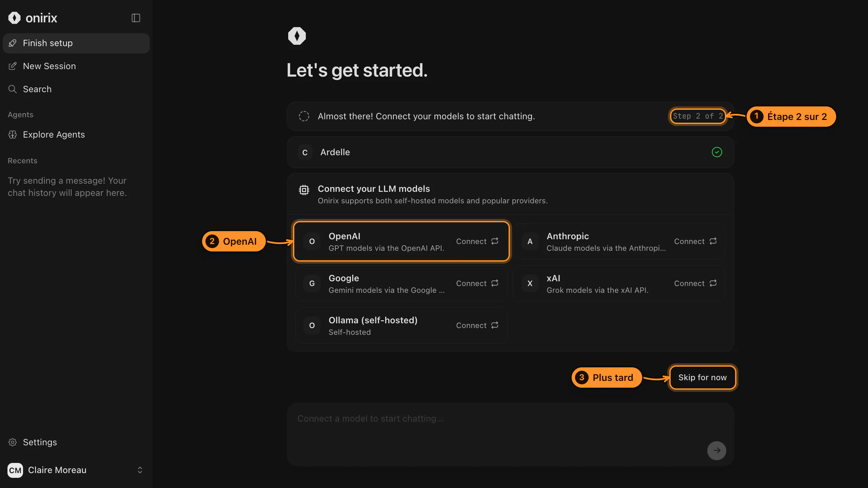Open Search from the sidebar
The image size is (868, 488).
(x=76, y=89)
